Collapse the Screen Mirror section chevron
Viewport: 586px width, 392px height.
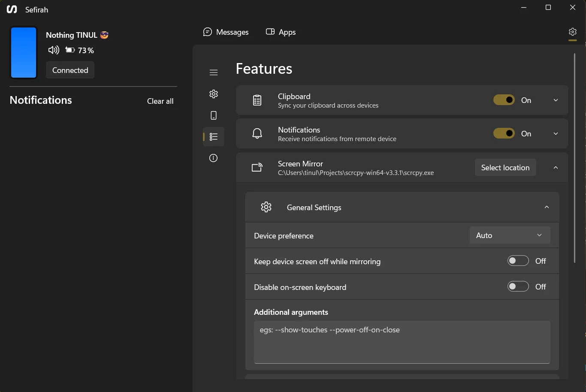(x=556, y=167)
